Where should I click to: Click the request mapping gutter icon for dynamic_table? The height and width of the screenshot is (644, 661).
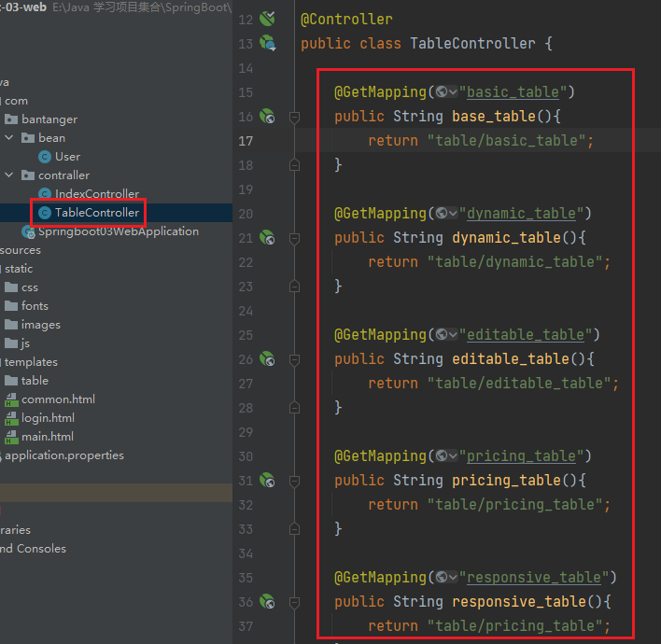pyautogui.click(x=268, y=238)
